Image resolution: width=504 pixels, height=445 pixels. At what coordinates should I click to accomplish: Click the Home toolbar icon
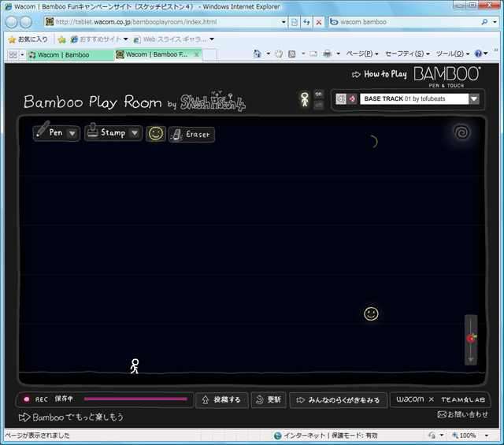(x=258, y=54)
